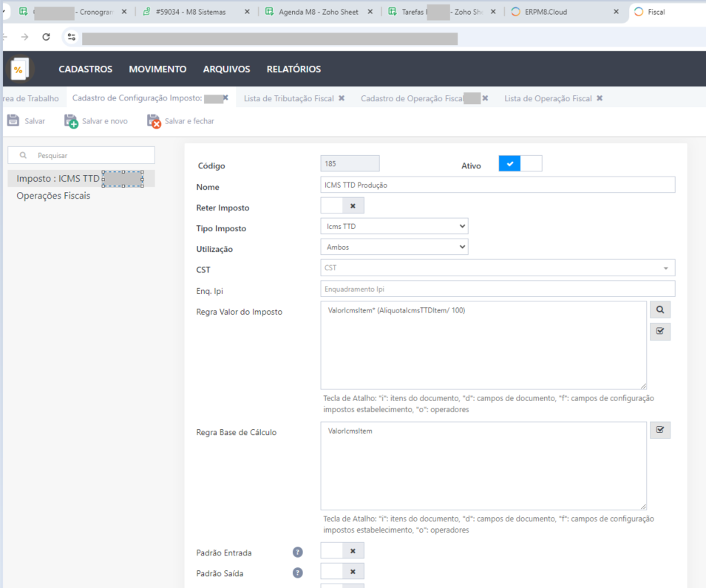This screenshot has height=588, width=706.
Task: Click the Salvar e fechar icon
Action: 154,121
